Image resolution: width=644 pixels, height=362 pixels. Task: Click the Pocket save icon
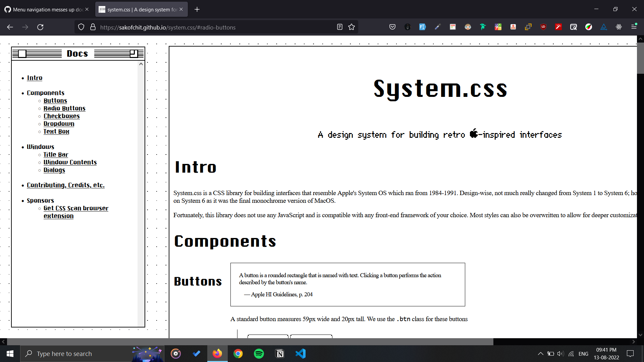(x=392, y=27)
